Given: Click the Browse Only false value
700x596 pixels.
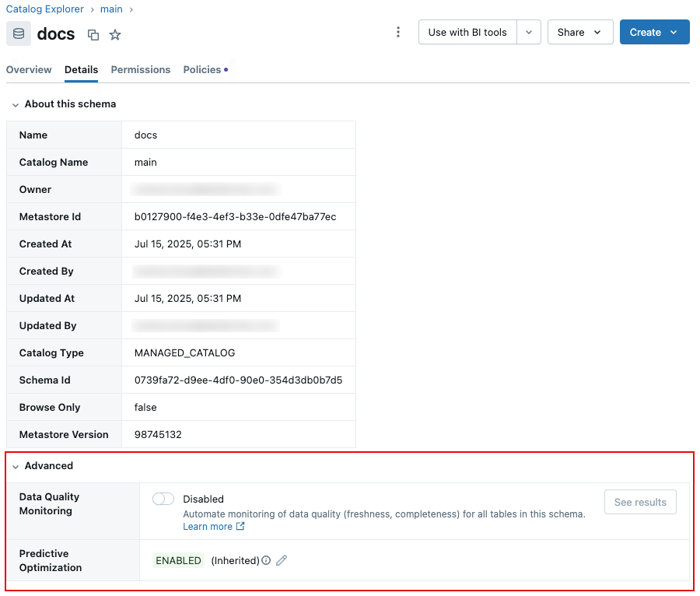Looking at the screenshot, I should pyautogui.click(x=145, y=407).
